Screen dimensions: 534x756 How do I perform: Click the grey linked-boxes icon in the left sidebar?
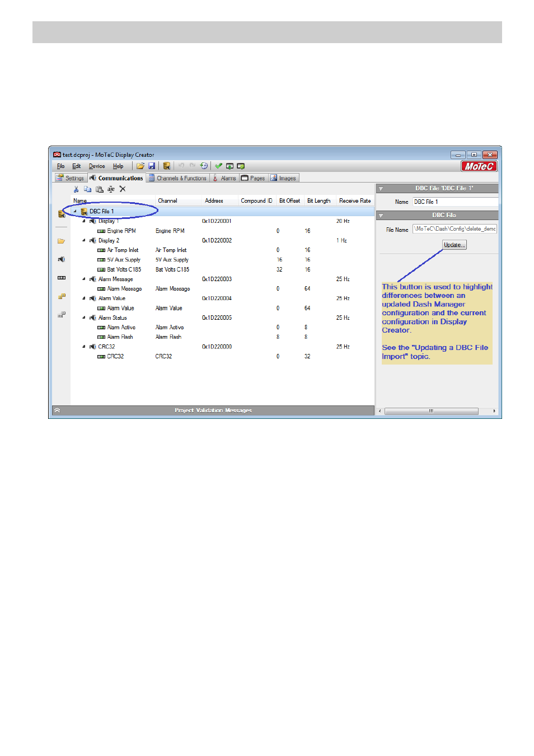(62, 315)
